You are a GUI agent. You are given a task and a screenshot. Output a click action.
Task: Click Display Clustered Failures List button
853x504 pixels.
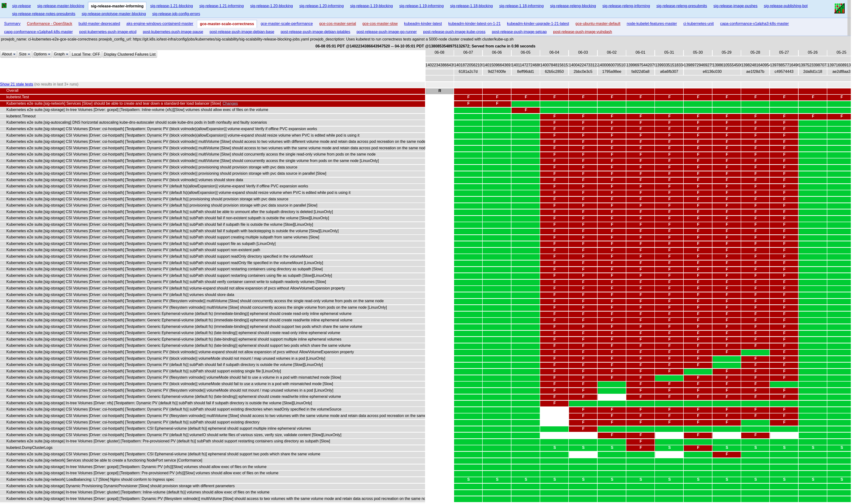click(130, 54)
